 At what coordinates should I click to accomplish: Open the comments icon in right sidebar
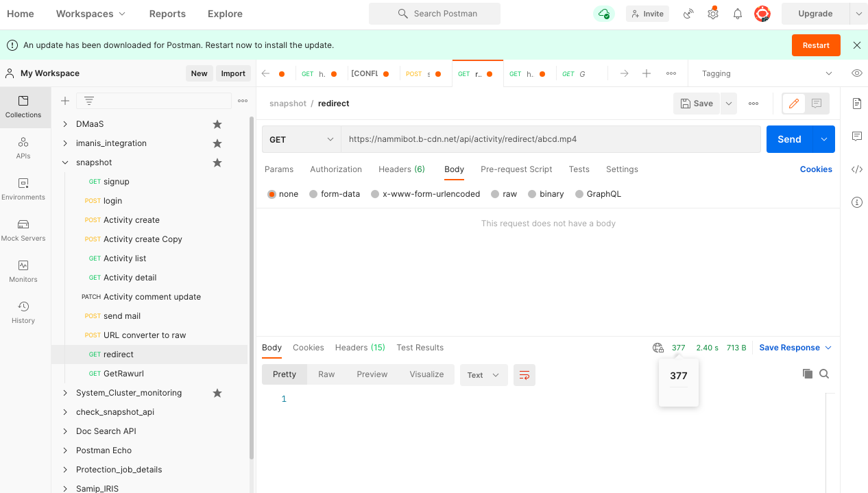pos(856,136)
